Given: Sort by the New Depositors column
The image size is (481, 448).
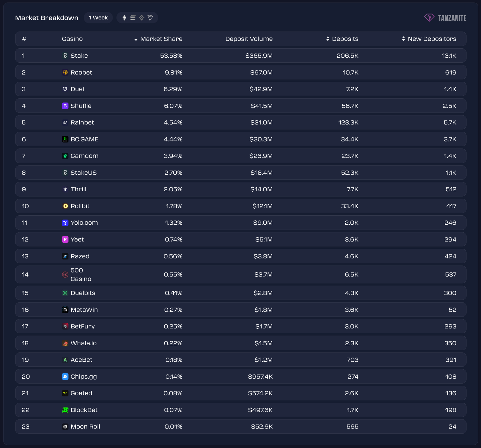Looking at the screenshot, I should 429,39.
